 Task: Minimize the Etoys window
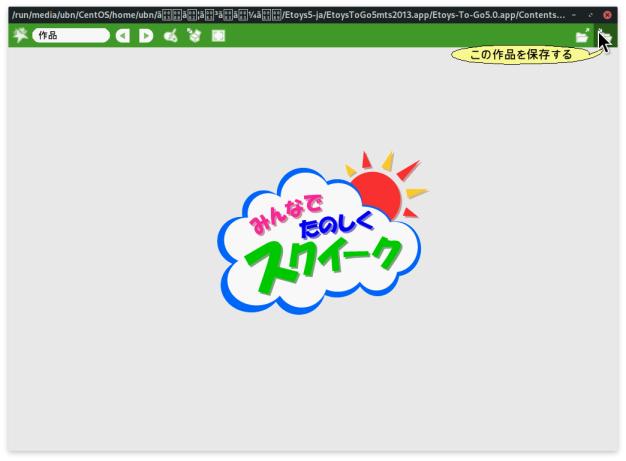click(574, 15)
